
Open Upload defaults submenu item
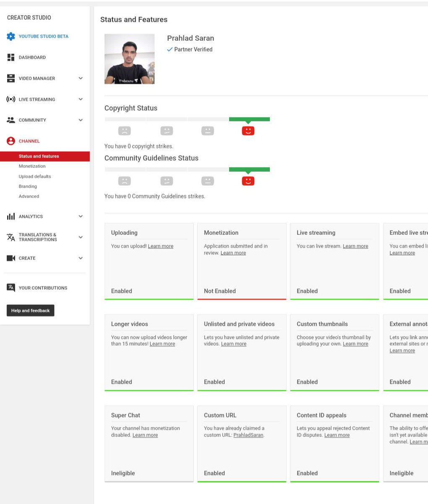(35, 176)
